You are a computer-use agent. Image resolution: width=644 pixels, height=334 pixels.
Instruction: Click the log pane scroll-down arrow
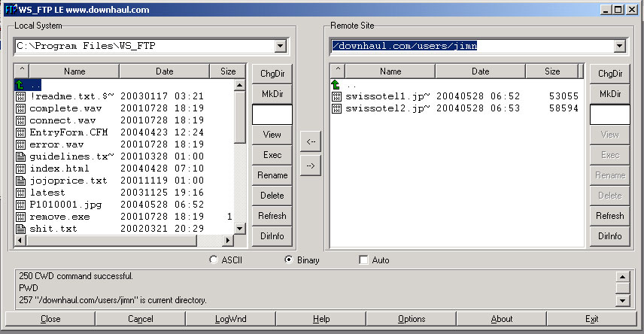point(623,301)
